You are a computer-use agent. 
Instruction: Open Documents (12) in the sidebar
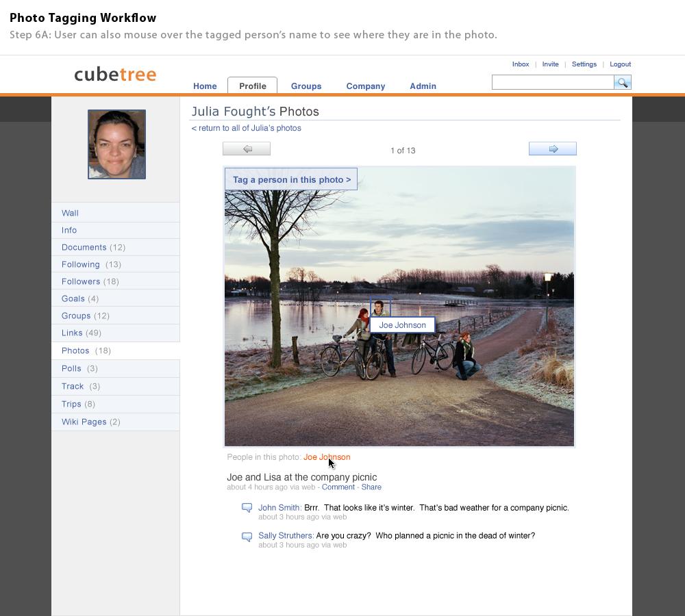[x=115, y=247]
